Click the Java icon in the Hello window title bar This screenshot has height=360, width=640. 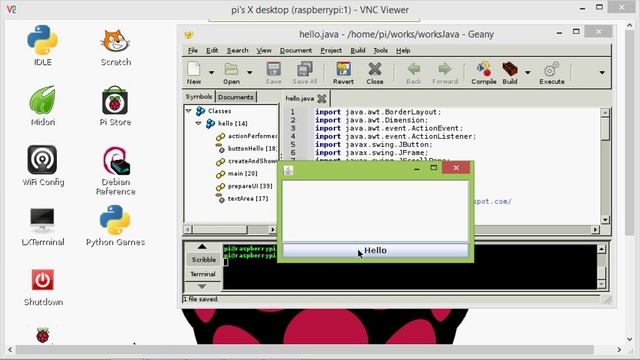288,170
